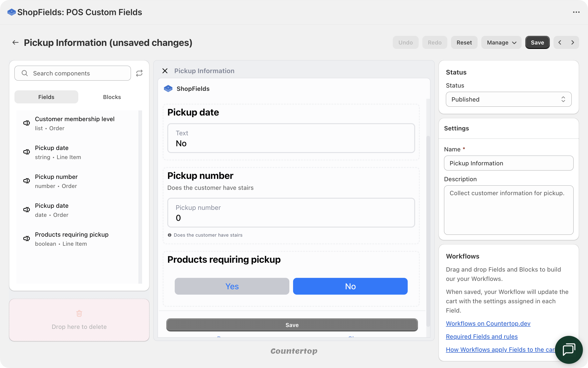This screenshot has width=588, height=368.
Task: Select the Fields tab
Action: click(x=46, y=97)
